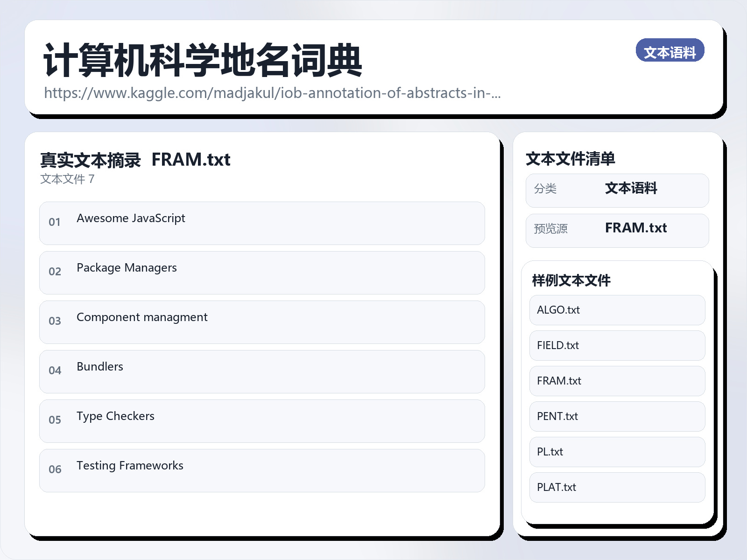Select list item 02 Package Managers
The width and height of the screenshot is (747, 560).
pyautogui.click(x=261, y=273)
